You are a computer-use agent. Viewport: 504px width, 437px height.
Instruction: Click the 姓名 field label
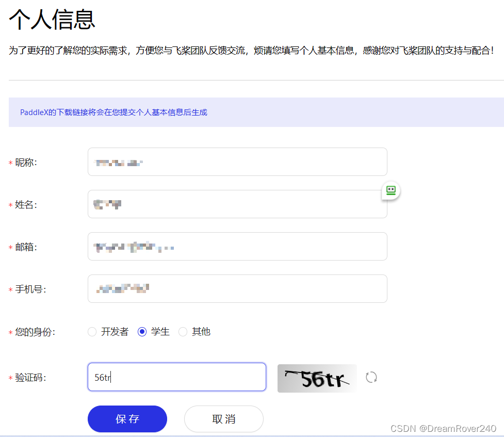tap(26, 204)
